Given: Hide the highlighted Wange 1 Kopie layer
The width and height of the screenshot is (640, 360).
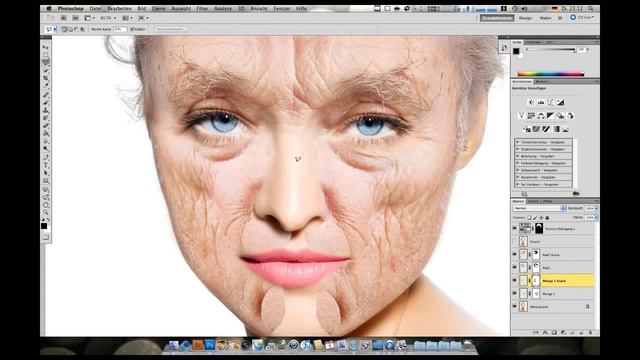Looking at the screenshot, I should [515, 280].
